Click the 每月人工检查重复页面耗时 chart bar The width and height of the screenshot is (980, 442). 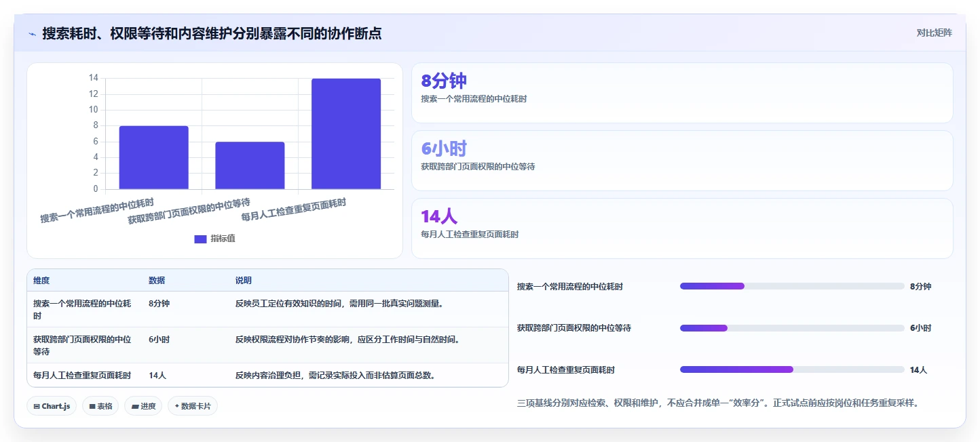[346, 134]
